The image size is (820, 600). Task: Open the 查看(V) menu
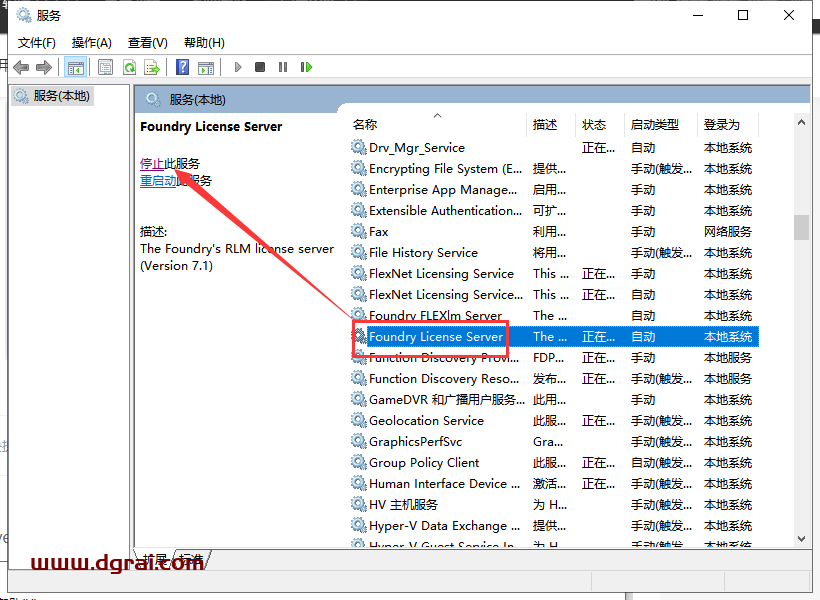pos(147,43)
